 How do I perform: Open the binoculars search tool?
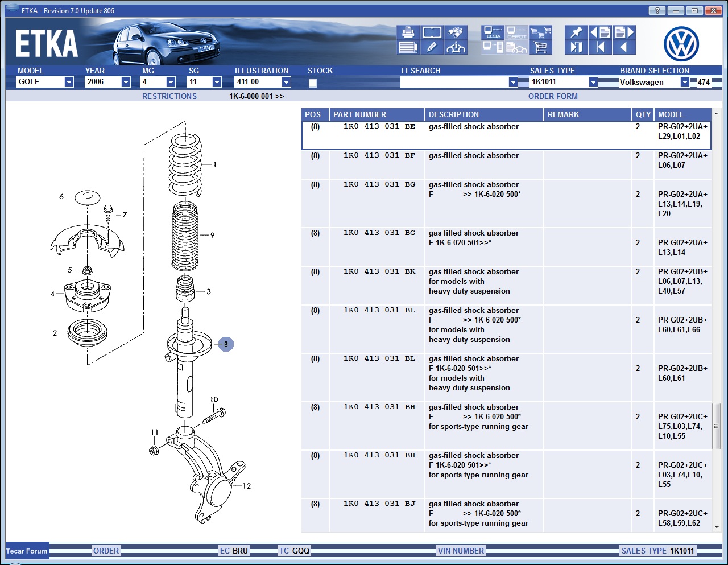[x=456, y=32]
